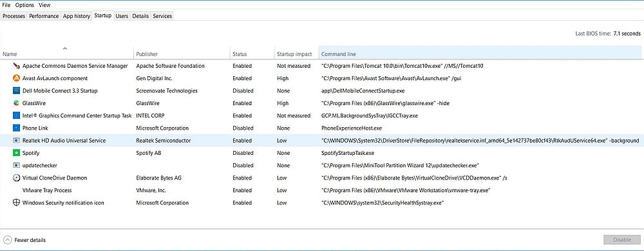Select the Phone Link entry name
This screenshot has width=644, height=251.
pos(35,128)
